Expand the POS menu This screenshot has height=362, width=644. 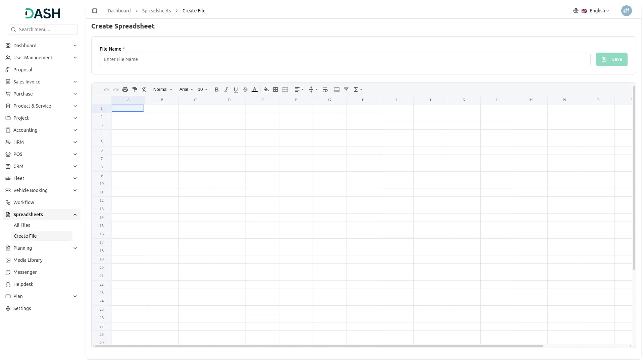(x=42, y=154)
